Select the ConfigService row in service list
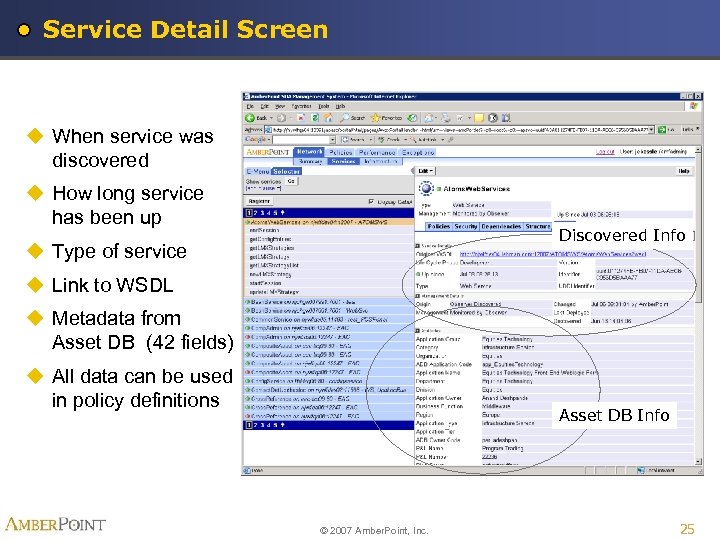Viewport: 720px width, 540px height. pyautogui.click(x=328, y=381)
